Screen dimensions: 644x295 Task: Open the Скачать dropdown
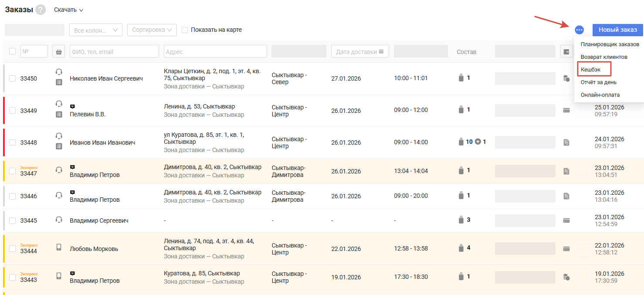point(68,10)
